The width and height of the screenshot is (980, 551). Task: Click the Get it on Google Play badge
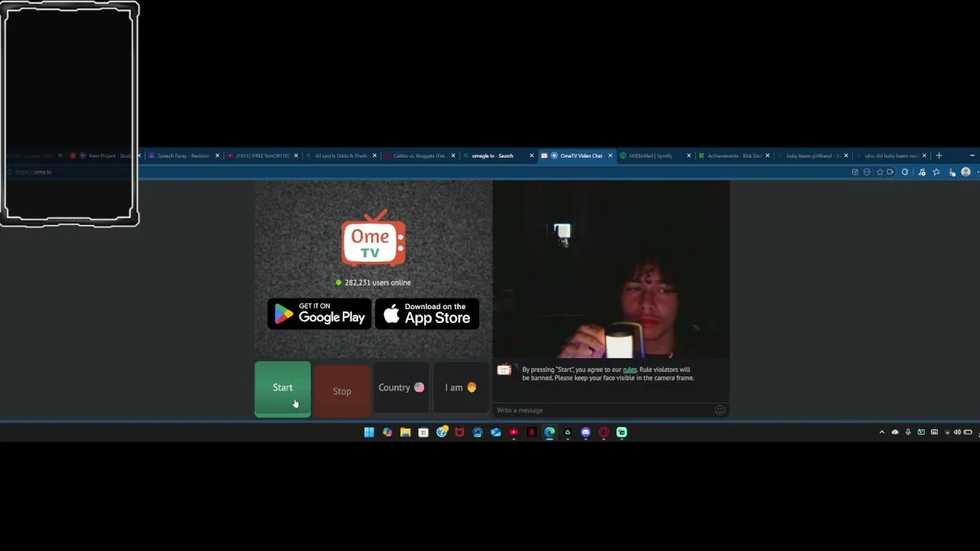point(319,314)
